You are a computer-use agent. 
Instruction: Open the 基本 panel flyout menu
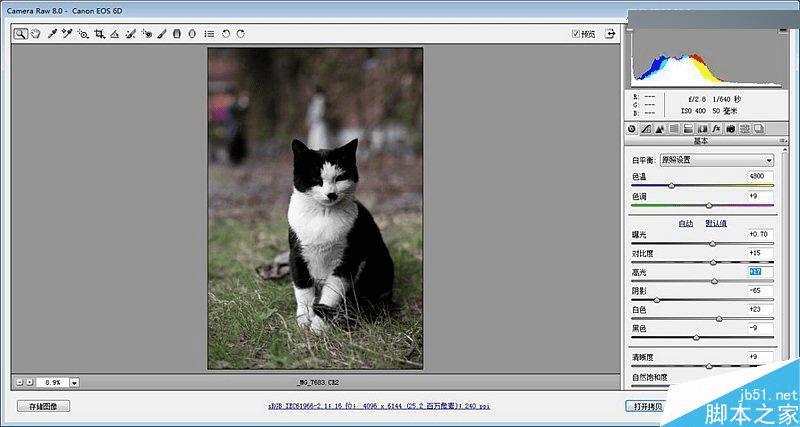tap(782, 141)
